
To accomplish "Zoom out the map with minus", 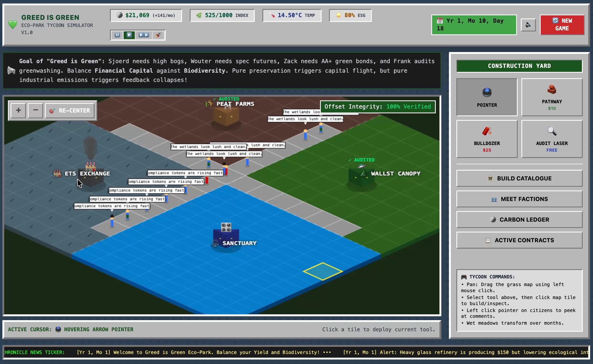I will coord(35,110).
